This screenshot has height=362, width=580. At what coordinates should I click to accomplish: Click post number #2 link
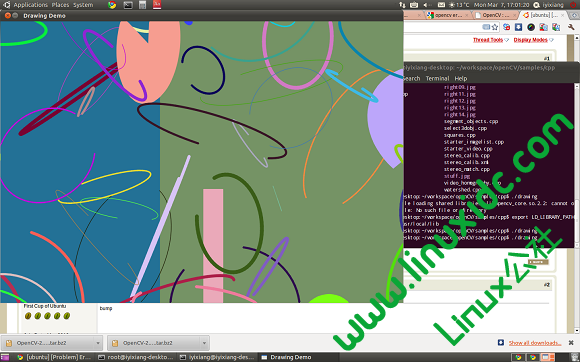[547, 285]
